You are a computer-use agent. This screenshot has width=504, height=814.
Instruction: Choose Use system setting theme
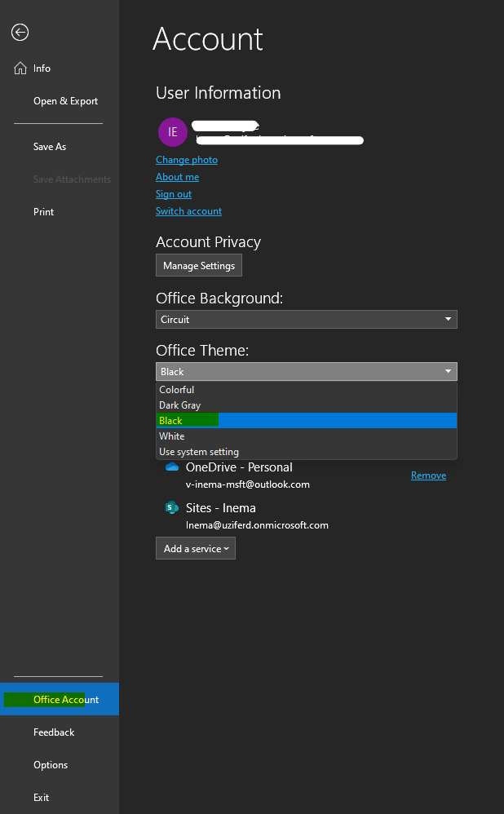(x=307, y=452)
